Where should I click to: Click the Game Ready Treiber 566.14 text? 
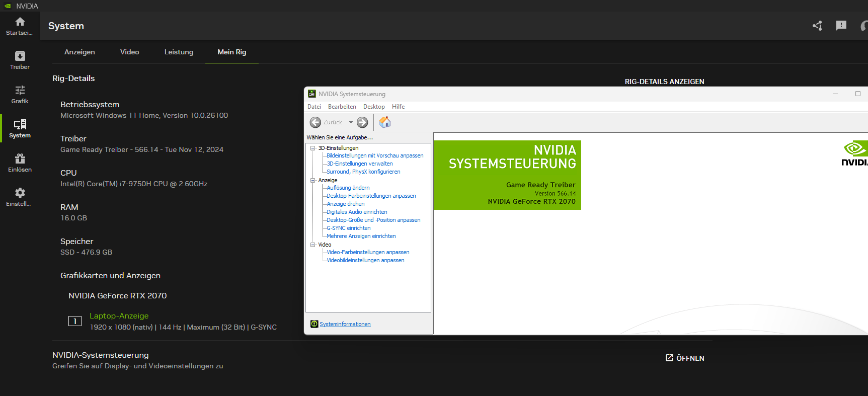point(142,149)
